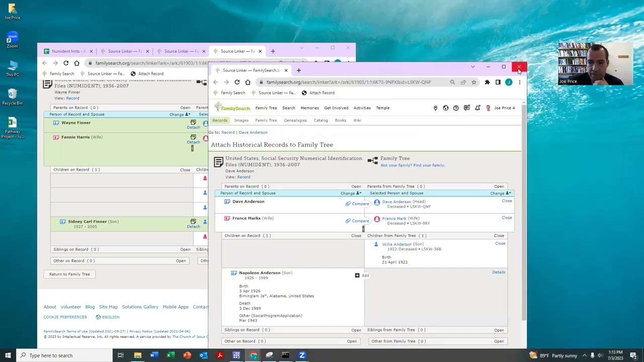The image size is (644, 362).
Task: Expand Siblings from Family Tree section
Action: tap(499, 330)
